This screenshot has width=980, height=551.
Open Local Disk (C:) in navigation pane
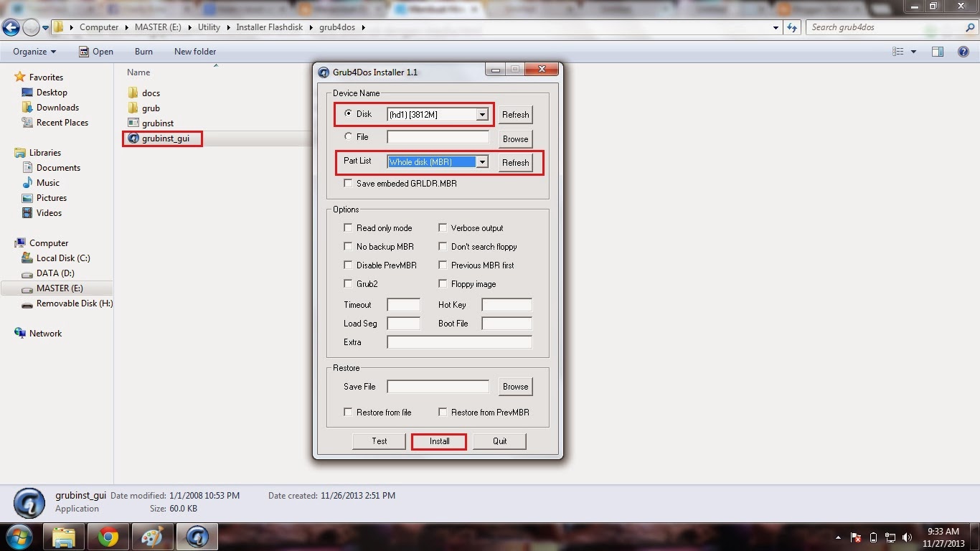63,258
